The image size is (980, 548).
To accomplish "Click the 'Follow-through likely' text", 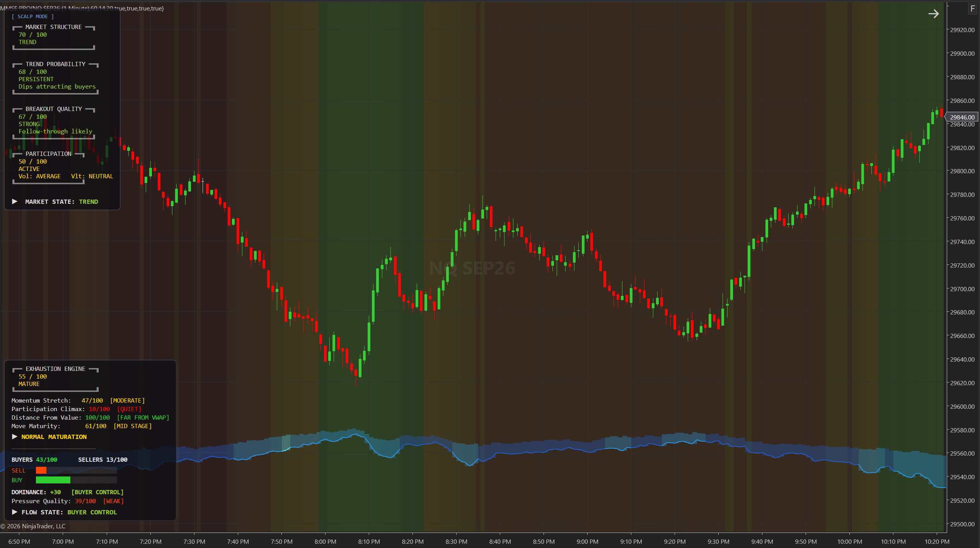I will click(x=56, y=131).
